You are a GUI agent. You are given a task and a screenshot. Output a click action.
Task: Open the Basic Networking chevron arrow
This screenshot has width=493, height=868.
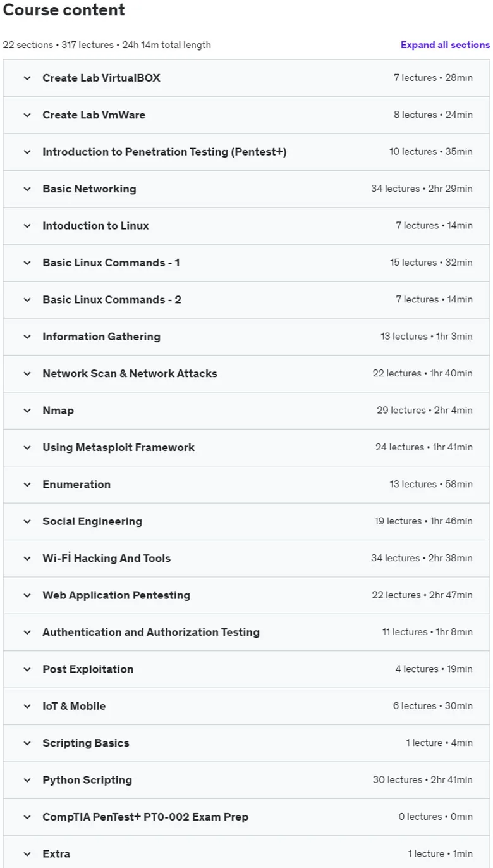click(x=27, y=189)
